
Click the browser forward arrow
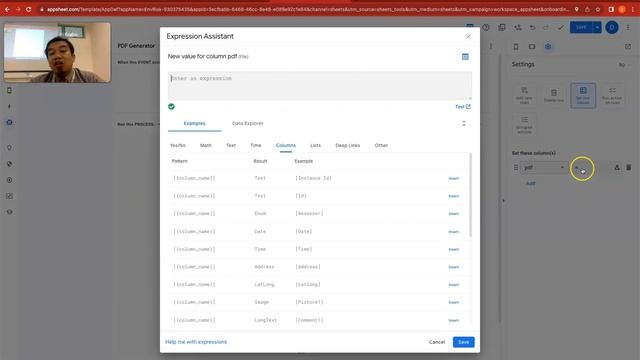[18, 9]
